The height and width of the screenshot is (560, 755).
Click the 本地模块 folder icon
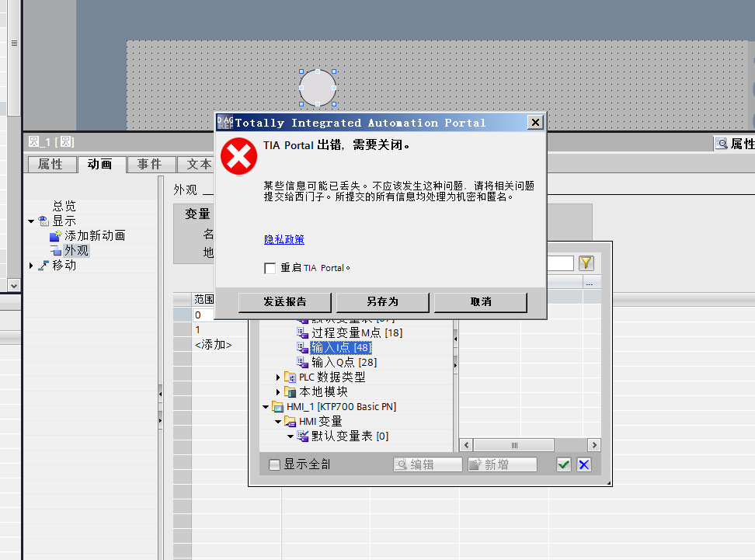[x=290, y=392]
